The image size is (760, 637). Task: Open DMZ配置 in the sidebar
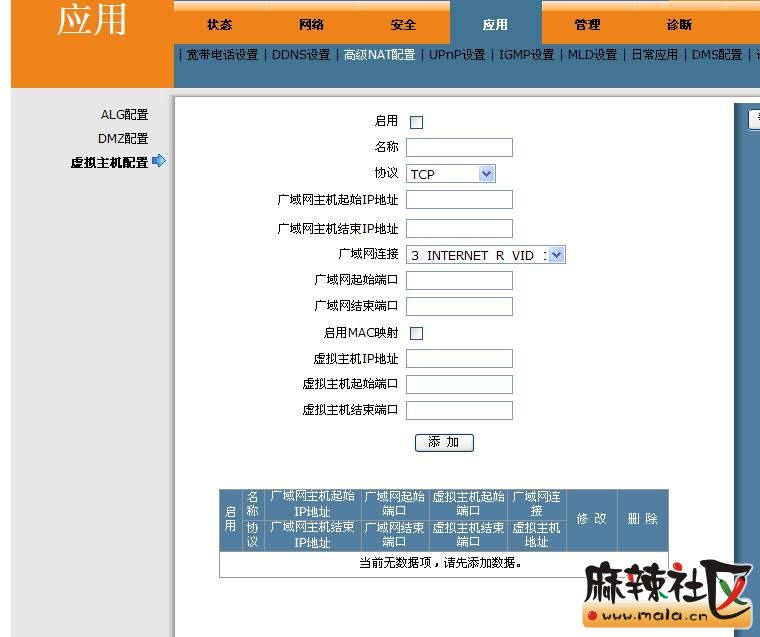tap(123, 139)
